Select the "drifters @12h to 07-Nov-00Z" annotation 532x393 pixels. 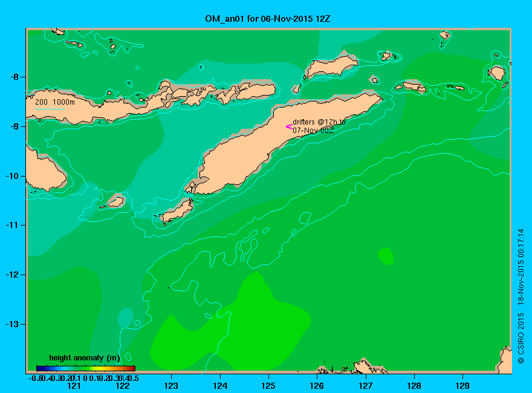pyautogui.click(x=319, y=126)
